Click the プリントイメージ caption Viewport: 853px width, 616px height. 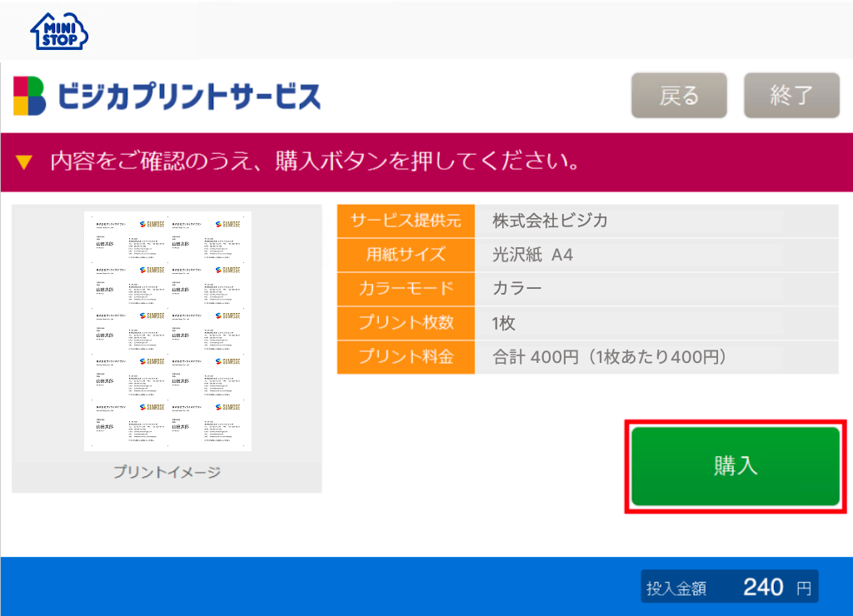pos(167,472)
